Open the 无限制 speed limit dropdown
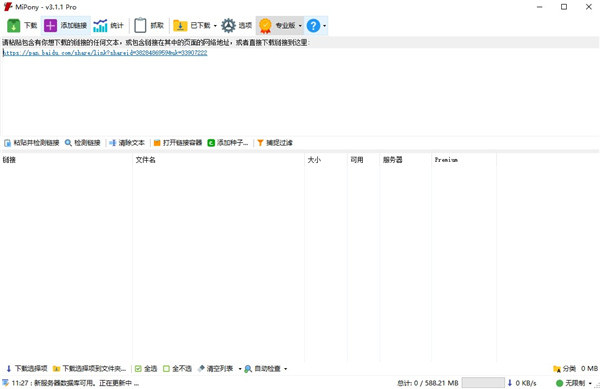This screenshot has width=600, height=389. [x=590, y=383]
